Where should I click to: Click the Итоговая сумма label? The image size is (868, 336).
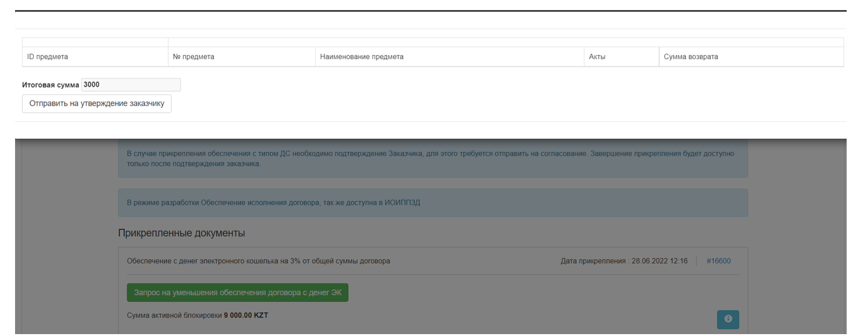pos(51,85)
